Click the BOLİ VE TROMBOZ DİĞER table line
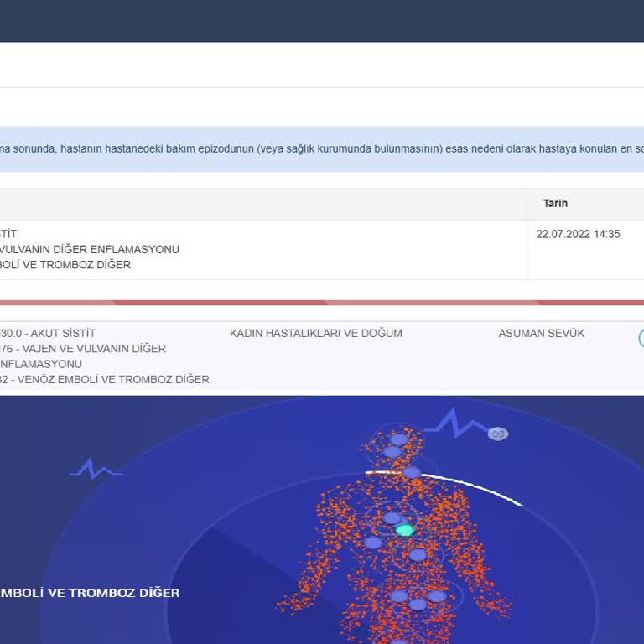This screenshot has width=644, height=644. click(65, 265)
